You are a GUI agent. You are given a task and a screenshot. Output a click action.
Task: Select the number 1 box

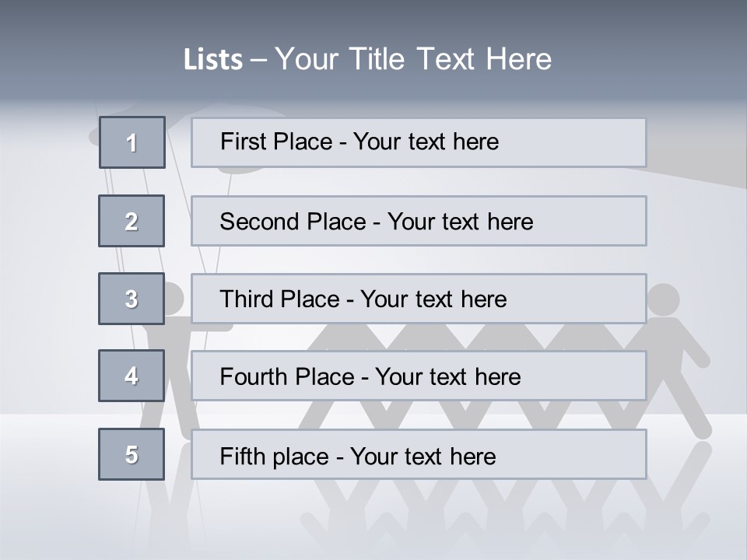[x=132, y=142]
